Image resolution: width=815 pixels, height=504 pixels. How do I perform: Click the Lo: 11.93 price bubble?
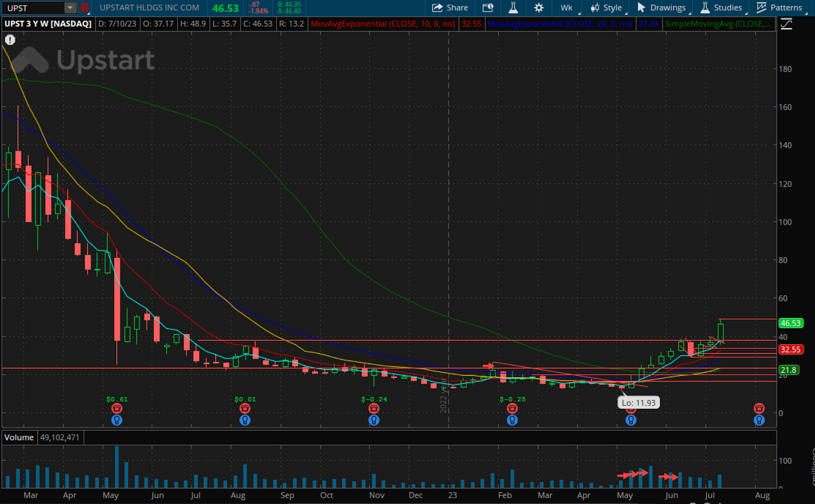coord(638,403)
